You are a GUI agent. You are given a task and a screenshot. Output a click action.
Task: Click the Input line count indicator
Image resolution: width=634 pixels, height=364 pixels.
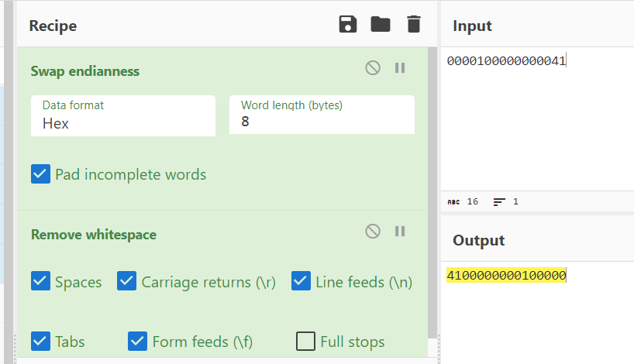coord(506,201)
